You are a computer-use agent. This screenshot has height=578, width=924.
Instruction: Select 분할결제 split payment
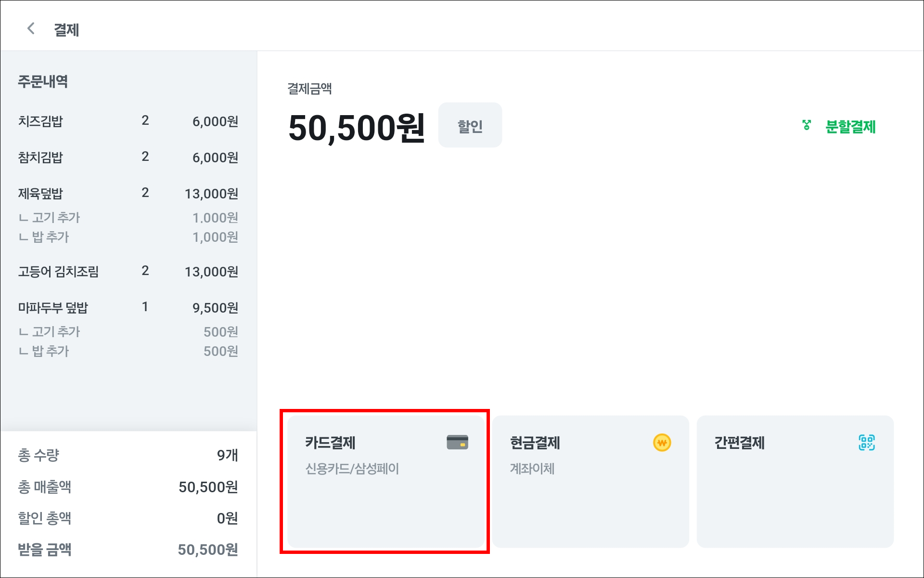[850, 127]
